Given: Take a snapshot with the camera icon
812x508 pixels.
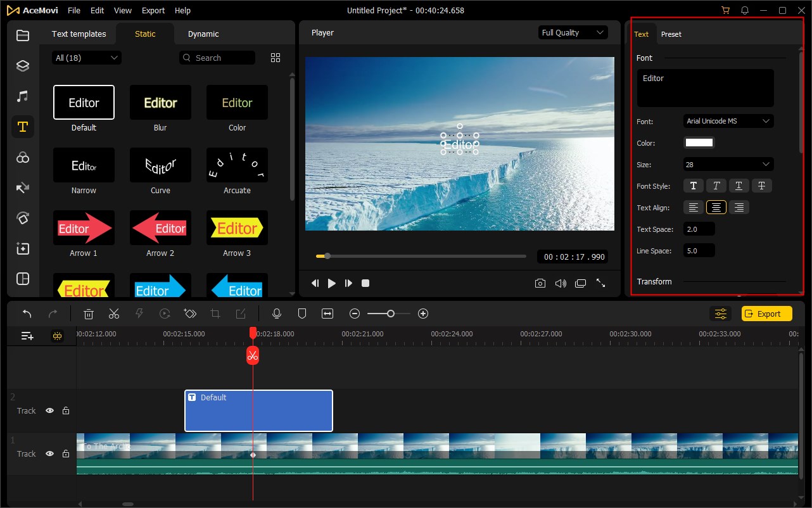Looking at the screenshot, I should [x=540, y=283].
